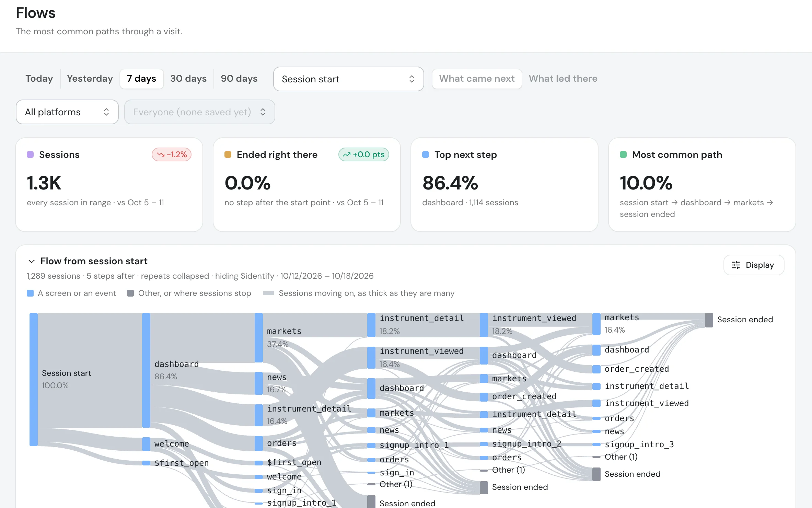Viewport: 812px width, 508px height.
Task: Switch to the 90 days range
Action: (x=239, y=79)
